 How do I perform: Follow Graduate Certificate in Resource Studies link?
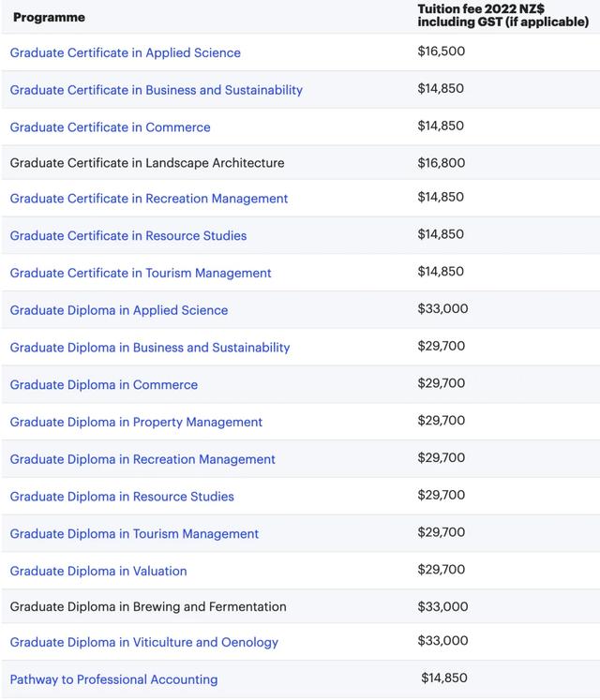127,236
